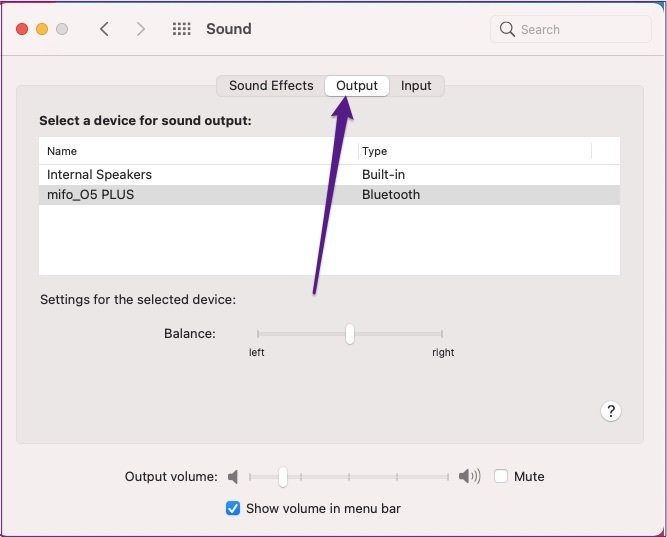Switch to the Sound Effects tab
The image size is (667, 537).
[271, 86]
